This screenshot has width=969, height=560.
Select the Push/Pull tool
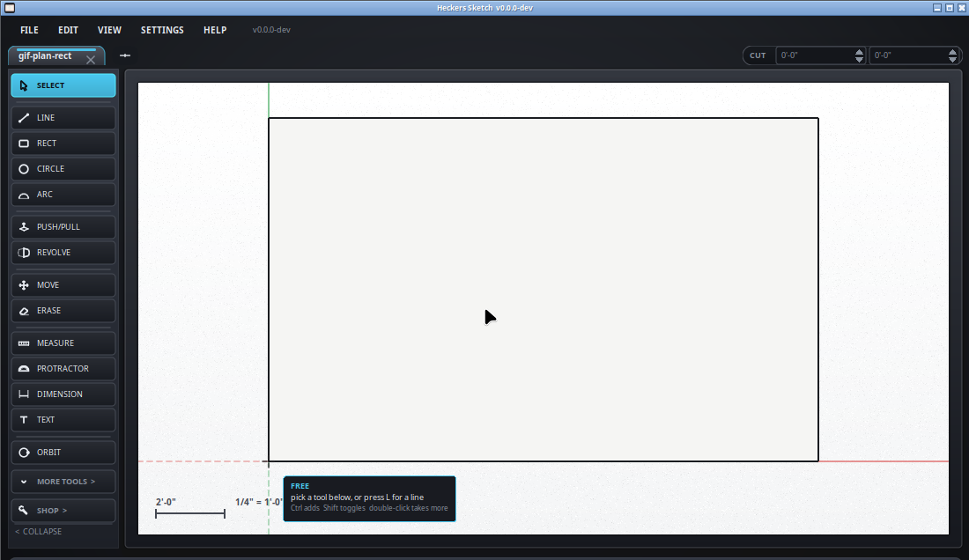pyautogui.click(x=63, y=226)
